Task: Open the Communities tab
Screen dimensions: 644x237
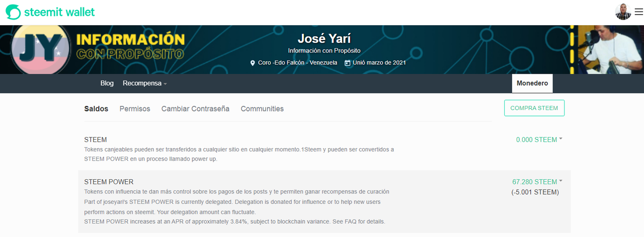Action: [262, 108]
